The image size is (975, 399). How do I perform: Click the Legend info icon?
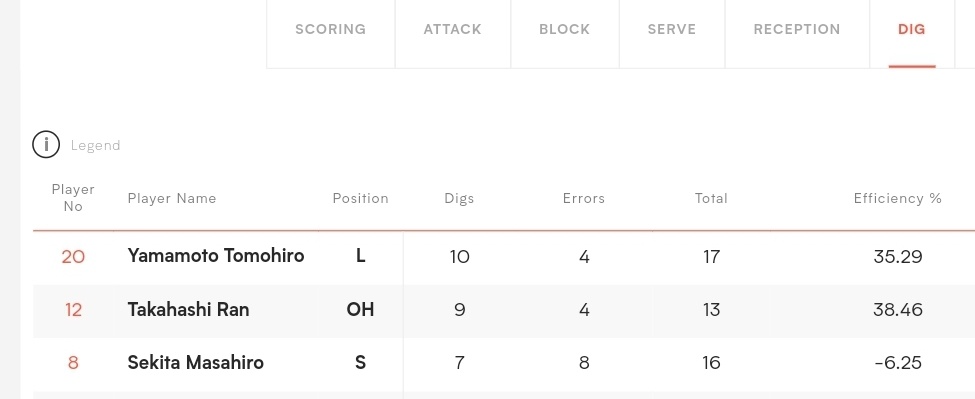click(x=46, y=145)
